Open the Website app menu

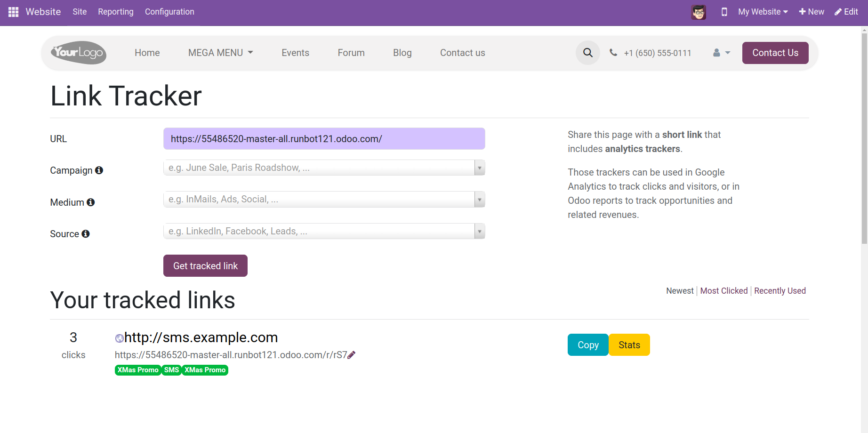pos(43,12)
